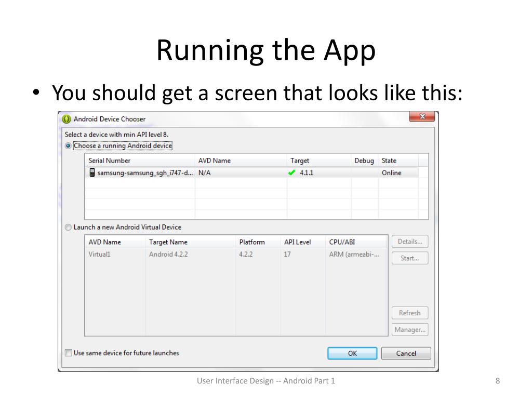Screen dimensions: 532x399
Task: Click the phone icon beside samsung device
Action: coord(92,172)
